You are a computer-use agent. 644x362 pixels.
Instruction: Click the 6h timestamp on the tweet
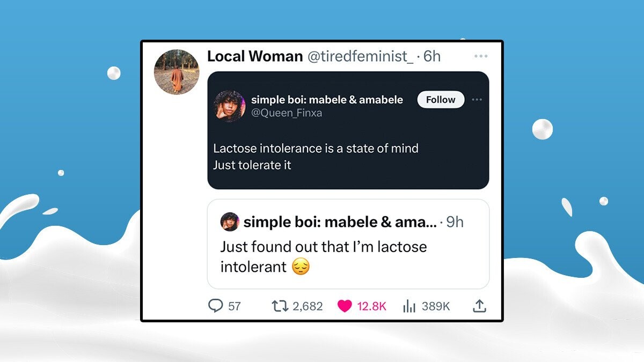pyautogui.click(x=432, y=56)
